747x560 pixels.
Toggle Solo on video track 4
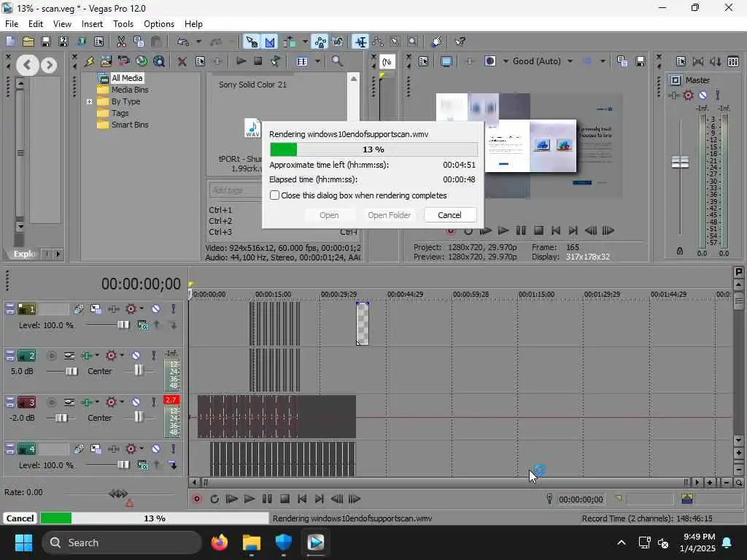174,449
